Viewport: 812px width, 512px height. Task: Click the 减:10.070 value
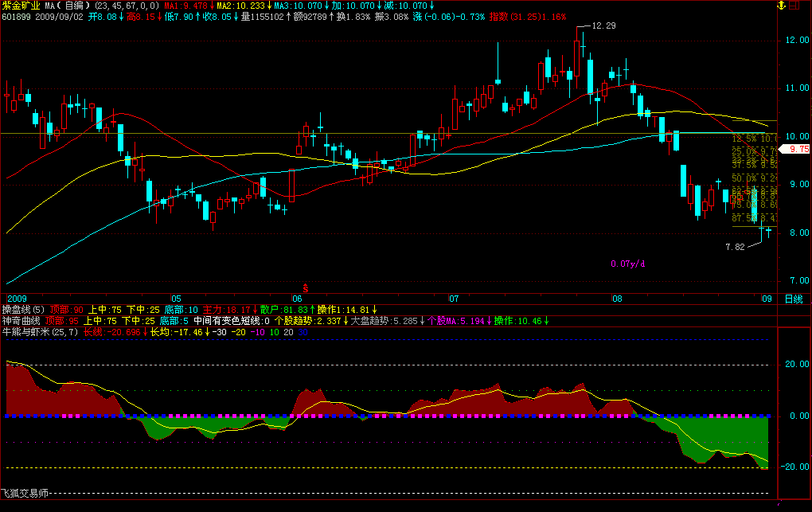click(405, 6)
